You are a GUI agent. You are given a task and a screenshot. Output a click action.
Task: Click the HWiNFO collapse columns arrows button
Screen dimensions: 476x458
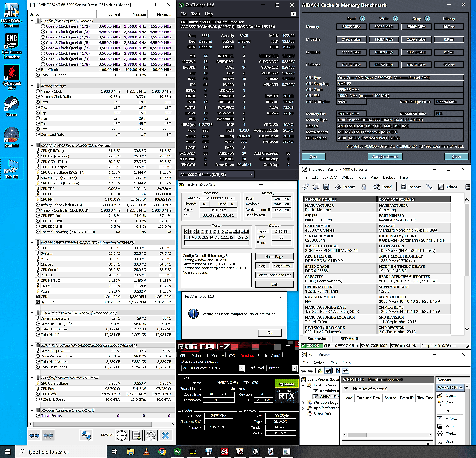(x=48, y=435)
